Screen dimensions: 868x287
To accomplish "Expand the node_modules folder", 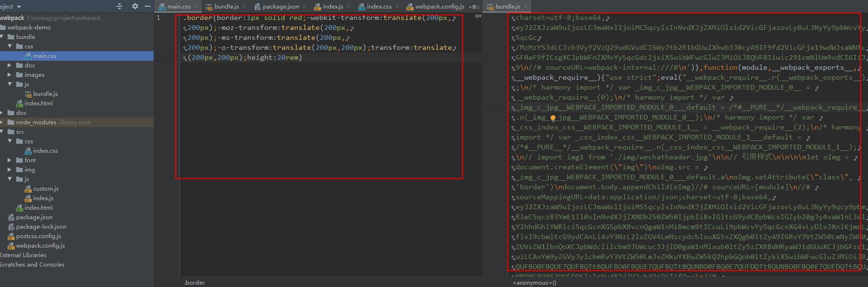I will pos(2,122).
